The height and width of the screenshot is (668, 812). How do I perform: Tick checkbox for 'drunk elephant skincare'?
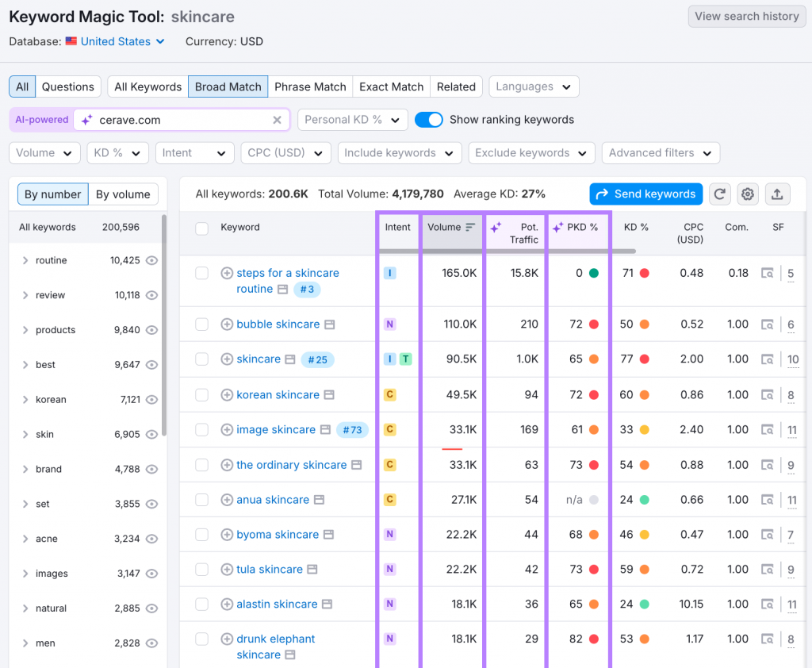(202, 639)
